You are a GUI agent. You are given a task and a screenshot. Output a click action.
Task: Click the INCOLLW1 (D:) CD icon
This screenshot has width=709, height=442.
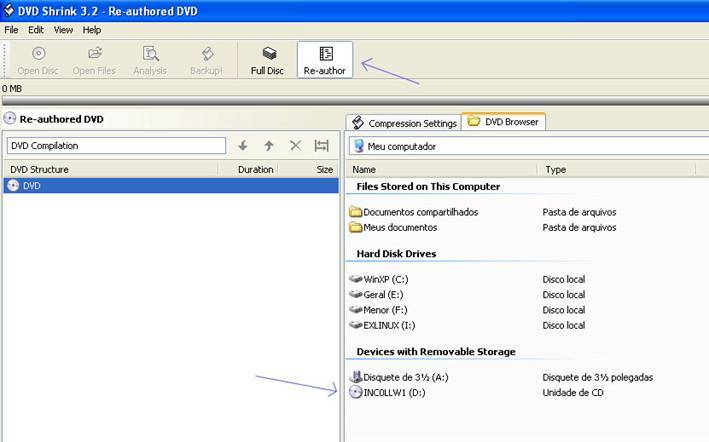356,392
